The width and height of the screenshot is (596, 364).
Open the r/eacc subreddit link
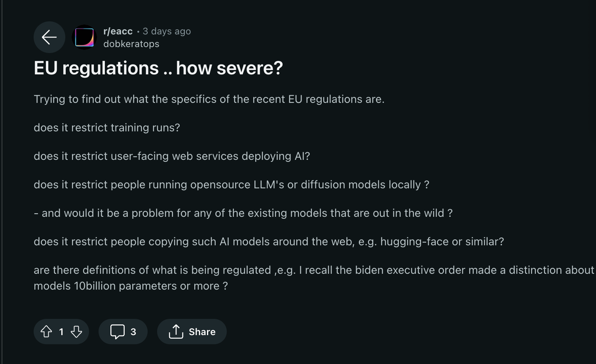tap(118, 31)
